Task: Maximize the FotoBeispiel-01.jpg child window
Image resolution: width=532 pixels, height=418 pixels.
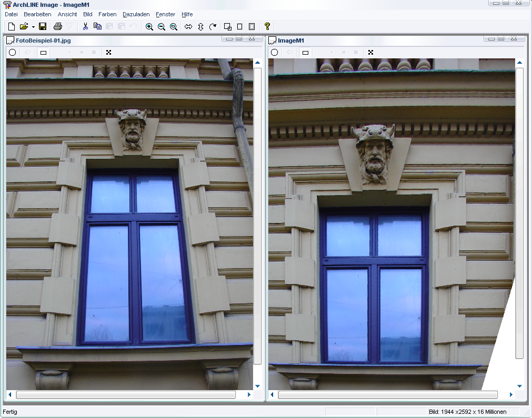Action: tap(239, 38)
